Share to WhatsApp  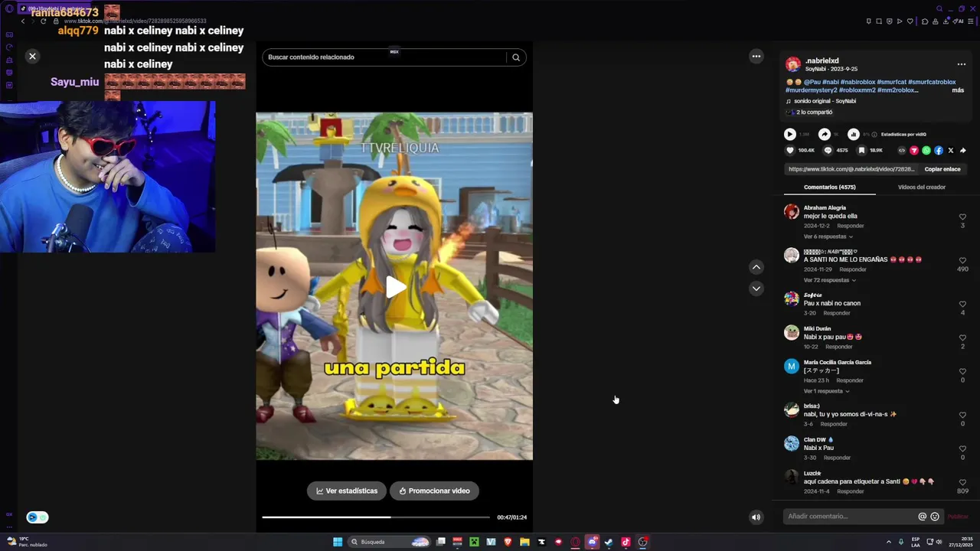click(926, 151)
